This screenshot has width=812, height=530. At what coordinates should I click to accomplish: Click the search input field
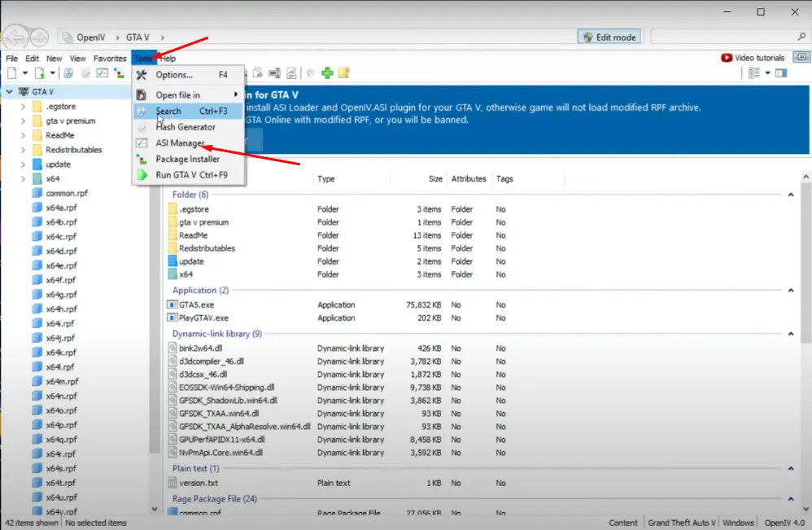[723, 37]
